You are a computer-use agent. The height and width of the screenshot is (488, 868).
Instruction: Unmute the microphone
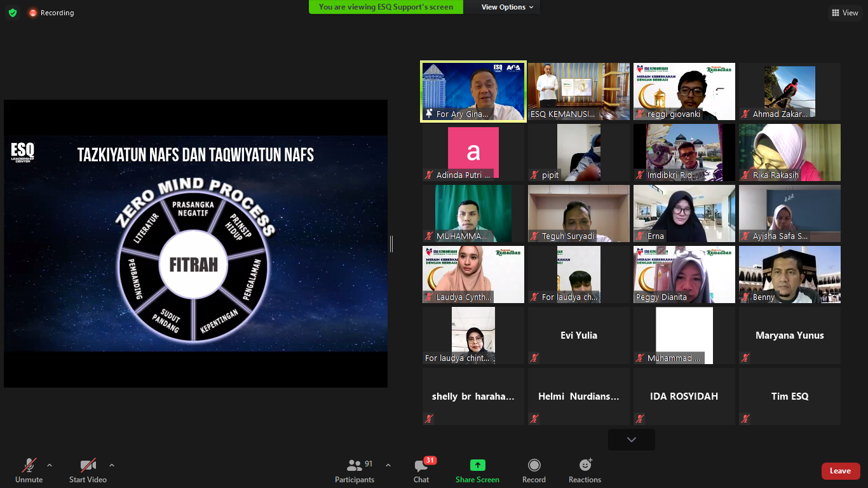point(29,471)
